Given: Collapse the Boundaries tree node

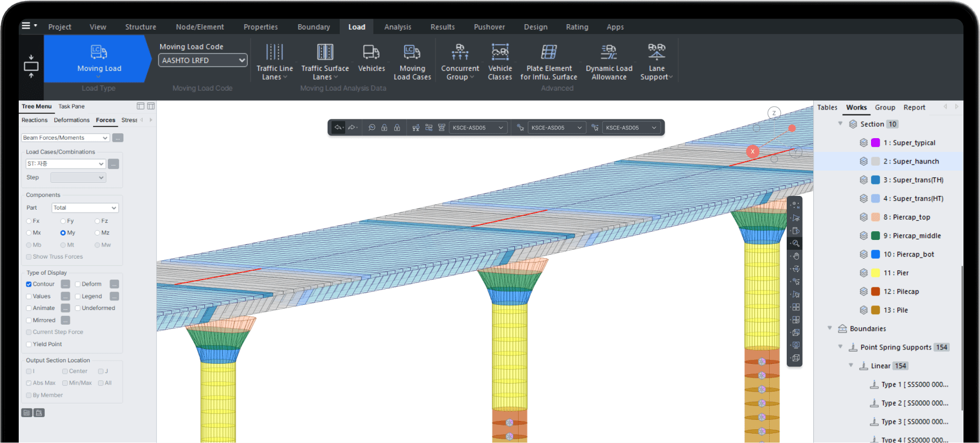Looking at the screenshot, I should pyautogui.click(x=830, y=329).
